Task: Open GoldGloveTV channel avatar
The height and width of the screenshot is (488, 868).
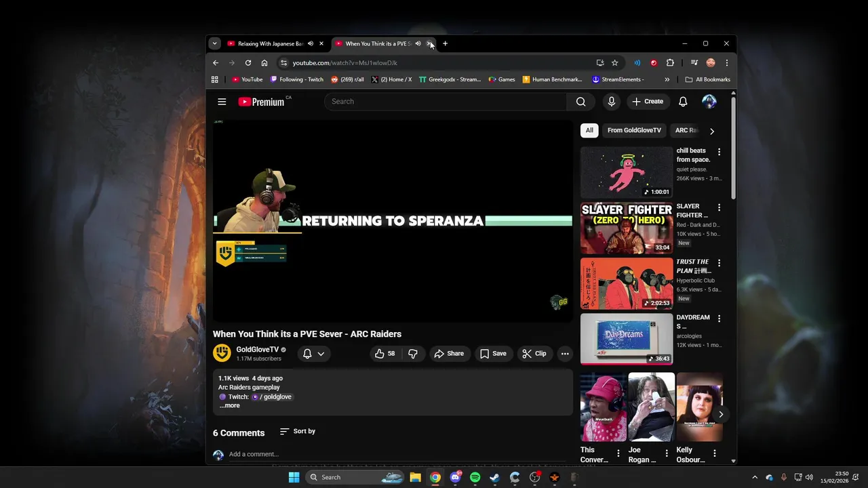Action: [222, 353]
